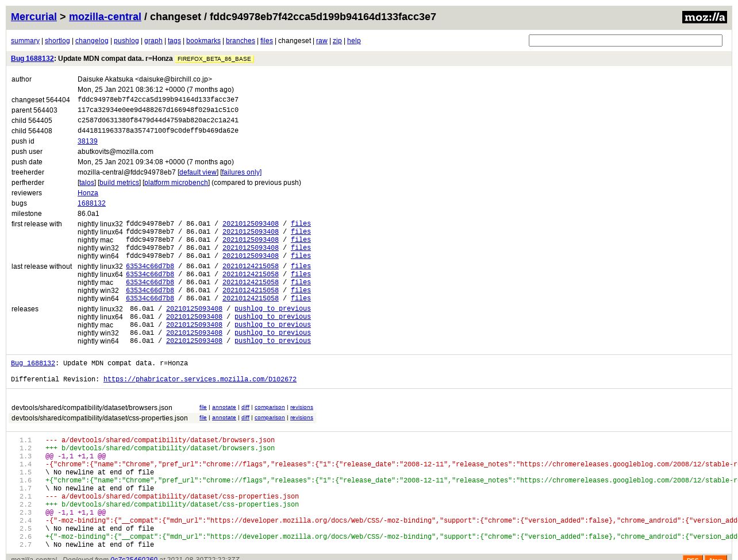738x560 pixels.
Task: Open the tags list
Action: tap(174, 41)
